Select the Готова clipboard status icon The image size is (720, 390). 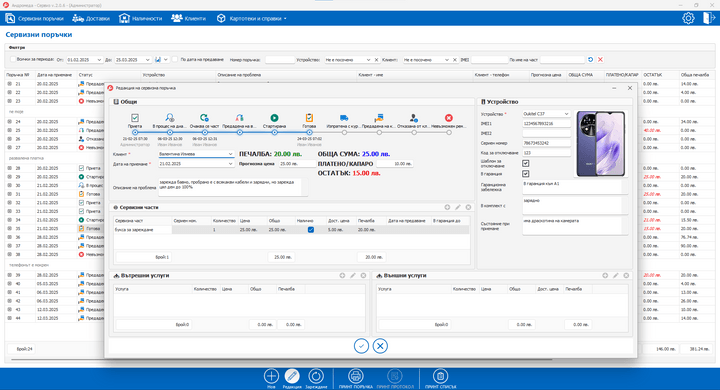[x=309, y=118]
